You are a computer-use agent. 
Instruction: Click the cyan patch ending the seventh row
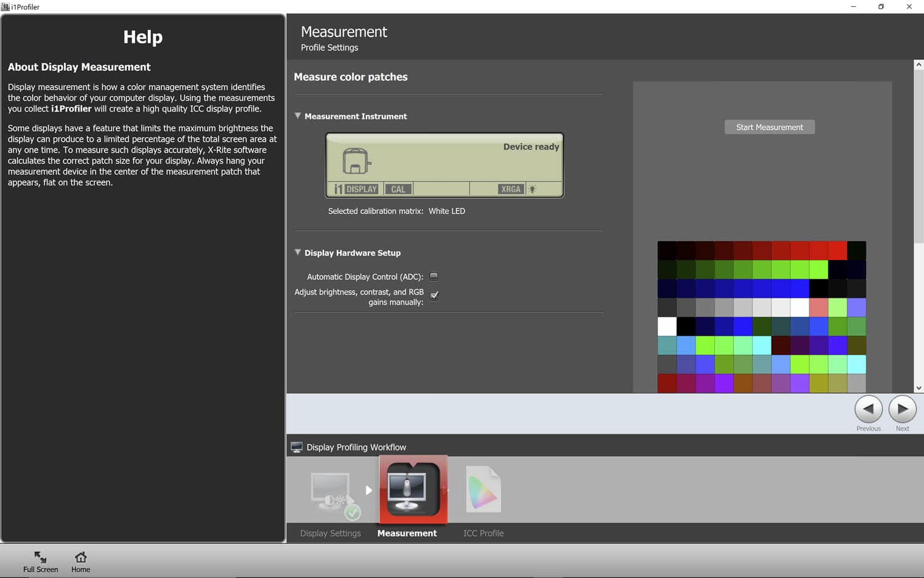856,364
